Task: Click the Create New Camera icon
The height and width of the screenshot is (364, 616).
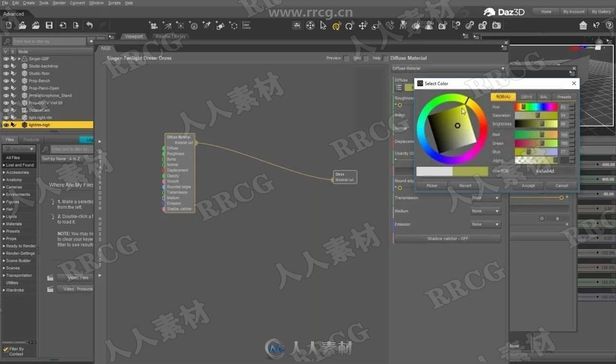Action: click(x=153, y=25)
